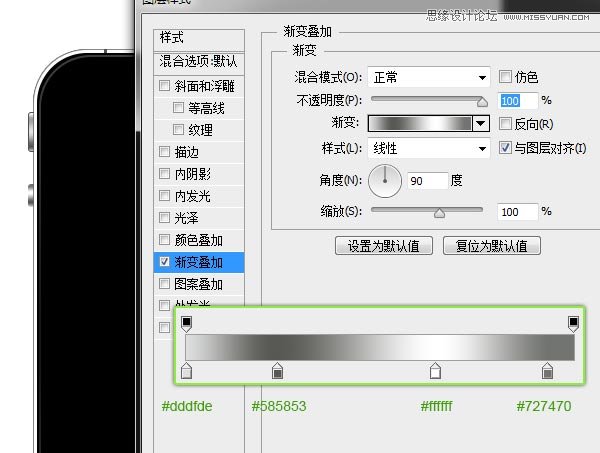Viewport: 600px width, 453px height.
Task: Enable the 斜面和浮雕 checkbox
Action: coord(164,85)
